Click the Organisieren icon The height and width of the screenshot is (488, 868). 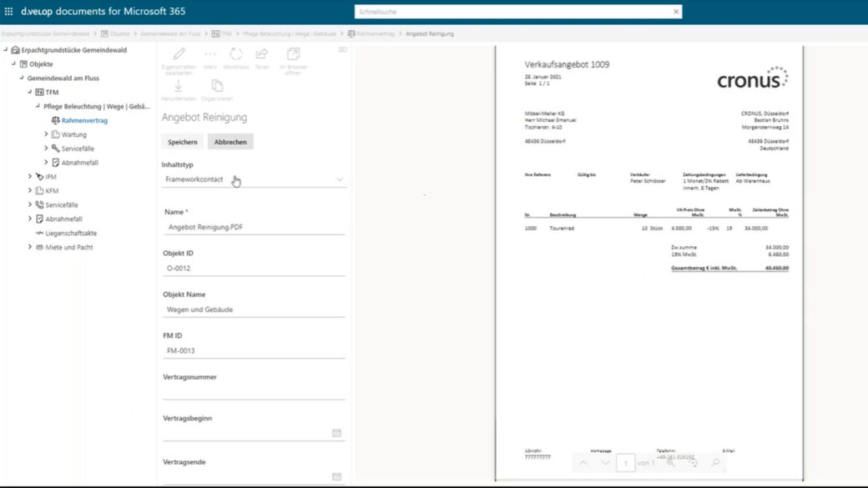tap(217, 85)
